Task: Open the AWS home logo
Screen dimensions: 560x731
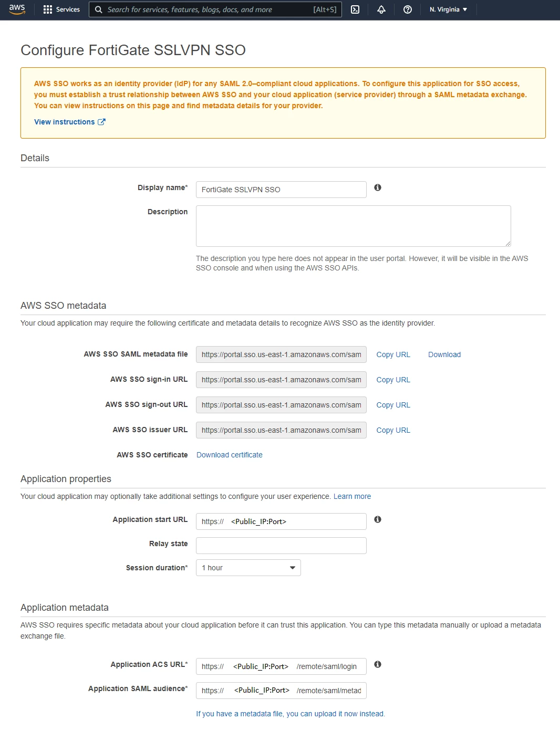Action: pos(17,9)
